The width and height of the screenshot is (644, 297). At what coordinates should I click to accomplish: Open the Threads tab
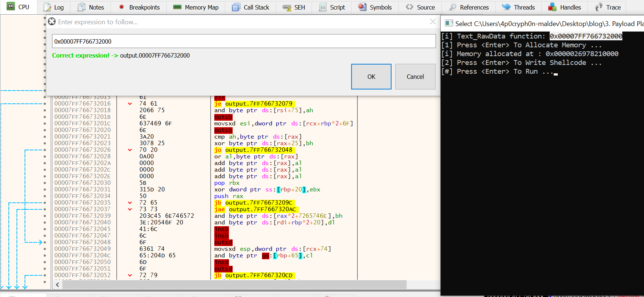point(519,7)
